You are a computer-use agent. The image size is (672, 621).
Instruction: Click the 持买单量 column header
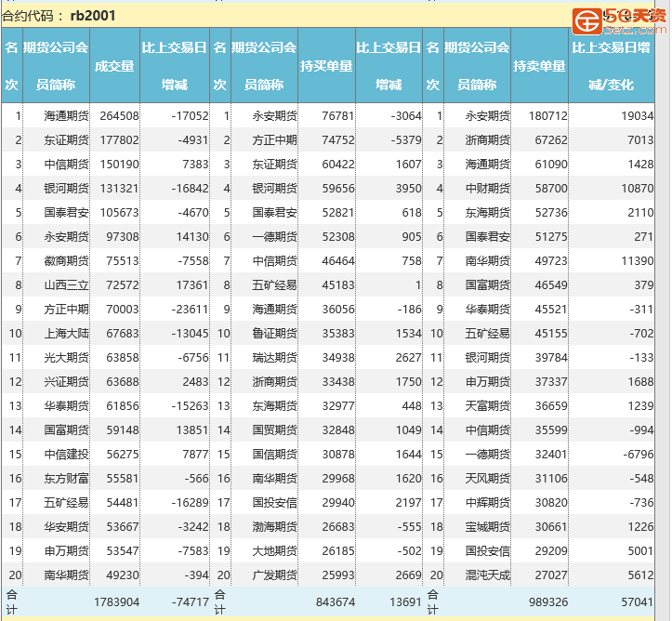pyautogui.click(x=326, y=66)
